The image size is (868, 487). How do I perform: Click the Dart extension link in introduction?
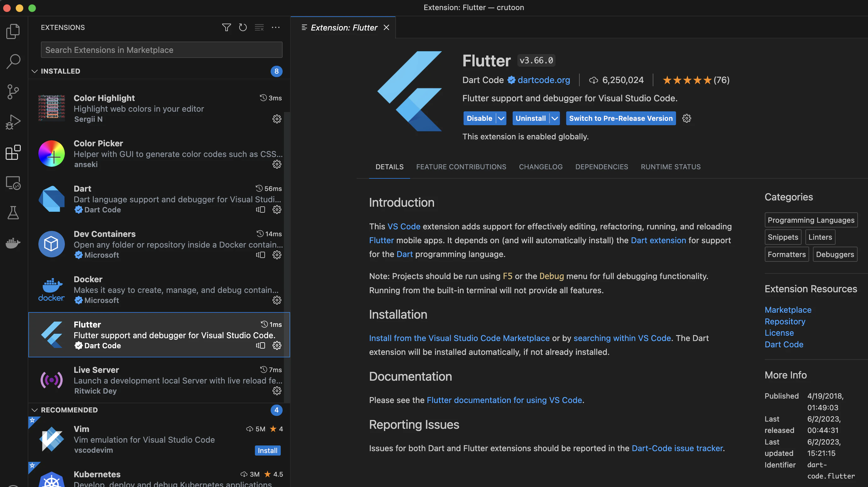pyautogui.click(x=658, y=240)
